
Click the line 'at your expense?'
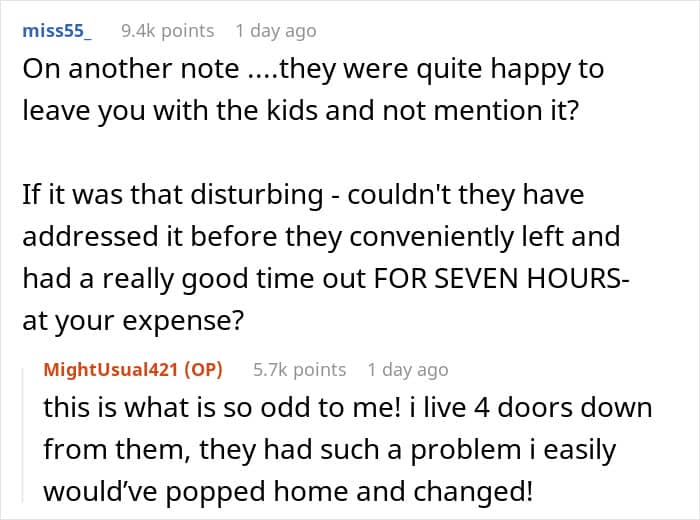pos(133,321)
